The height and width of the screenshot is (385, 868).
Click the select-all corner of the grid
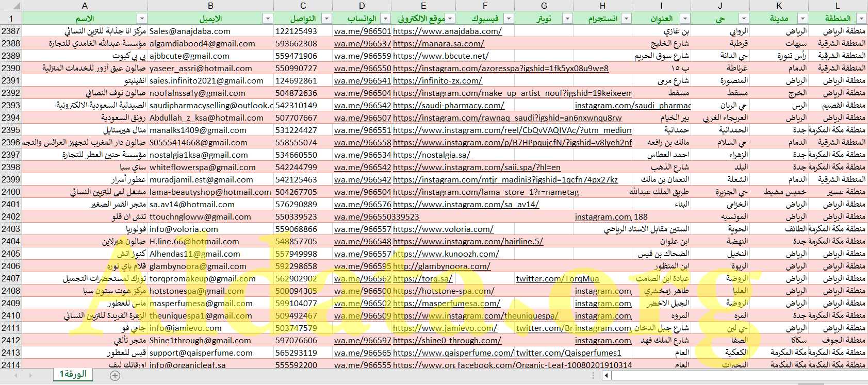pos(11,6)
